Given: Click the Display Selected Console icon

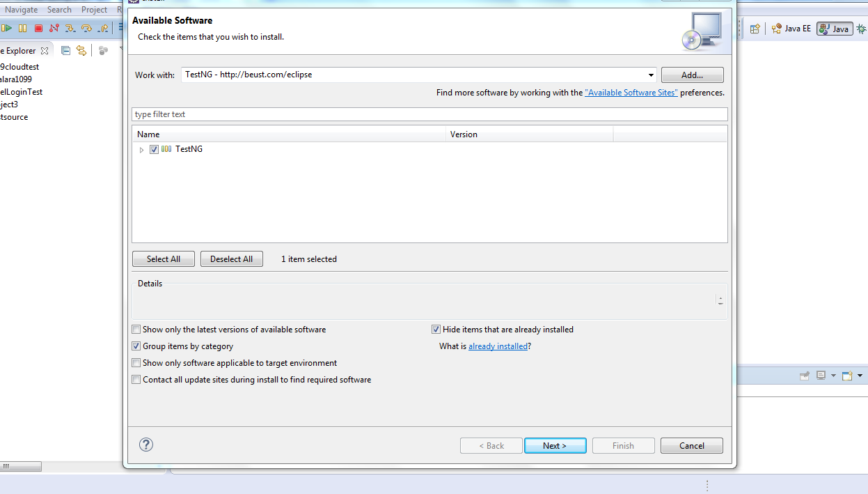Looking at the screenshot, I should click(821, 376).
